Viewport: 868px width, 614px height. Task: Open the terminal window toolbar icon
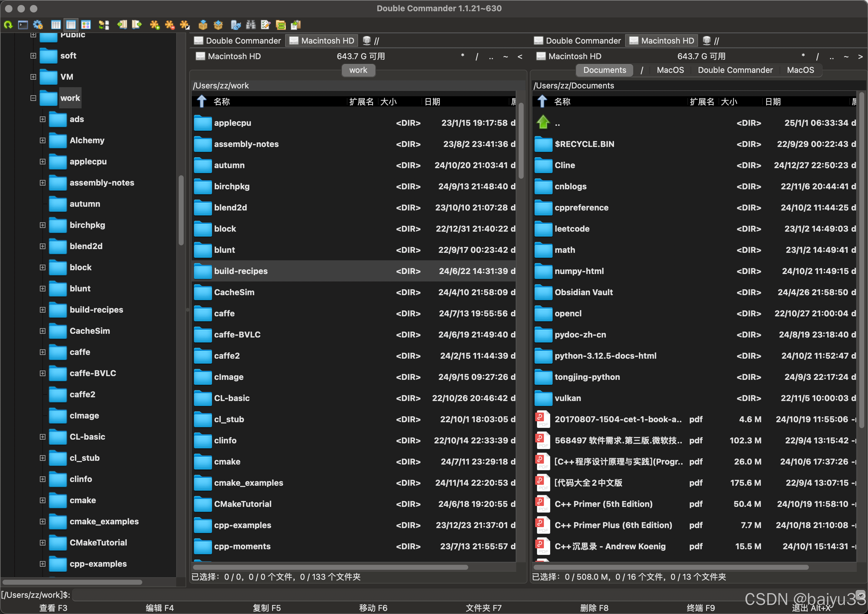(x=23, y=25)
